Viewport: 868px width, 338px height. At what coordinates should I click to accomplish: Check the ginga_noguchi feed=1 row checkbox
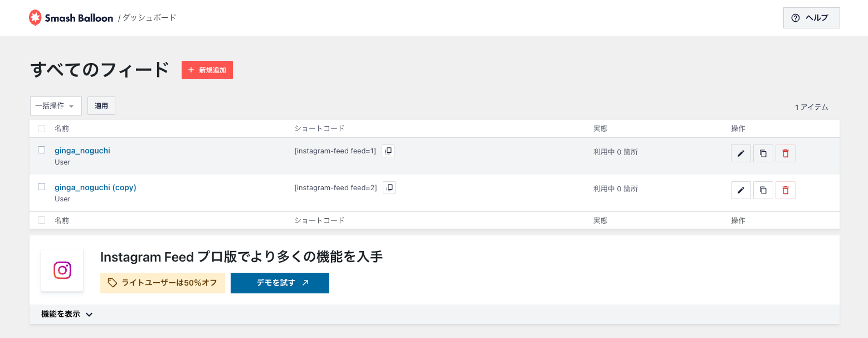click(41, 150)
